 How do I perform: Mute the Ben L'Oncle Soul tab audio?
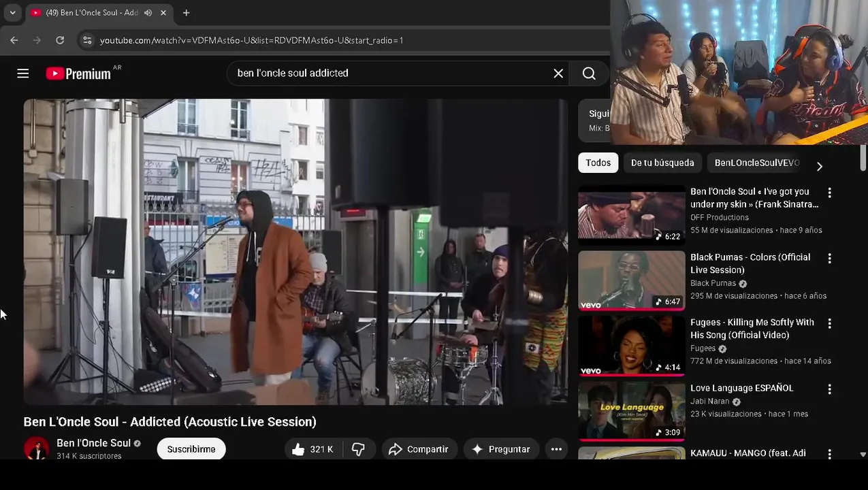[x=148, y=13]
